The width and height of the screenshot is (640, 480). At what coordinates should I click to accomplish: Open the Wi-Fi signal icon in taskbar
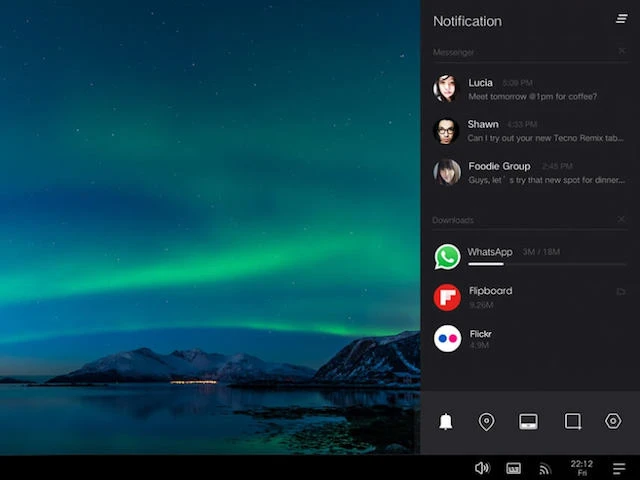tap(545, 468)
